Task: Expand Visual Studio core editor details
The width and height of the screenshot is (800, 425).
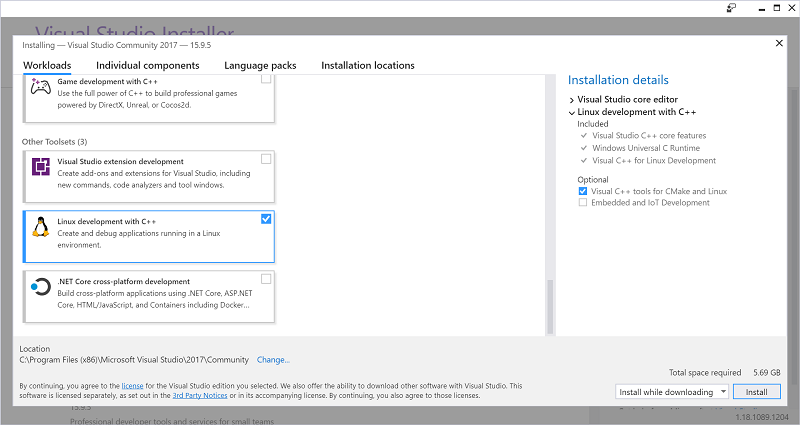Action: click(572, 100)
